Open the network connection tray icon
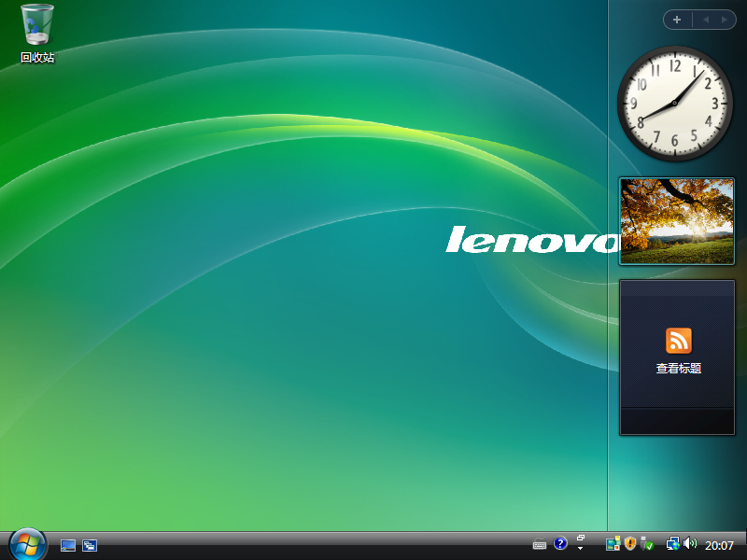This screenshot has height=560, width=747. click(672, 544)
